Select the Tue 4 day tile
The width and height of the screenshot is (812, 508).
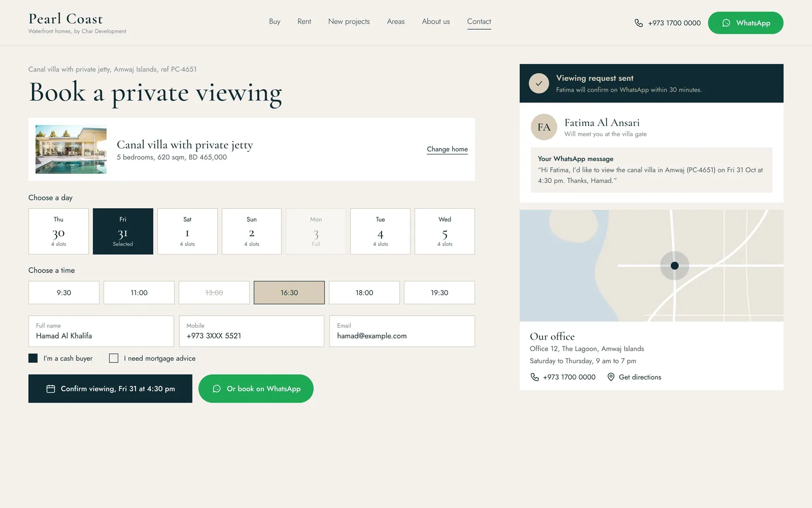(x=380, y=231)
